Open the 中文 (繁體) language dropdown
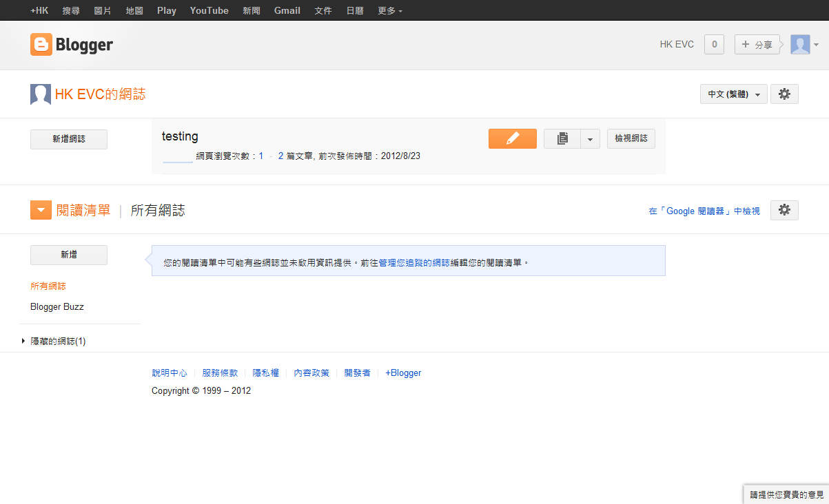Viewport: 829px width, 504px height. pos(733,94)
